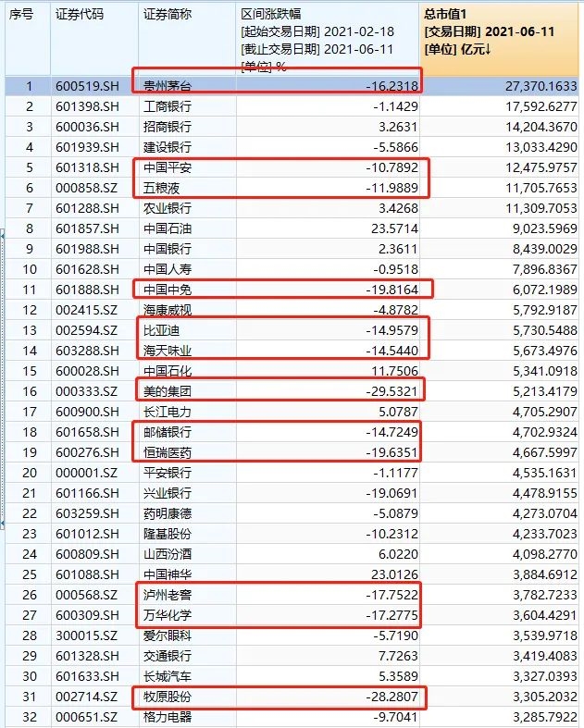Click market value 17,592.6277
The width and height of the screenshot is (584, 728).
[x=541, y=106]
